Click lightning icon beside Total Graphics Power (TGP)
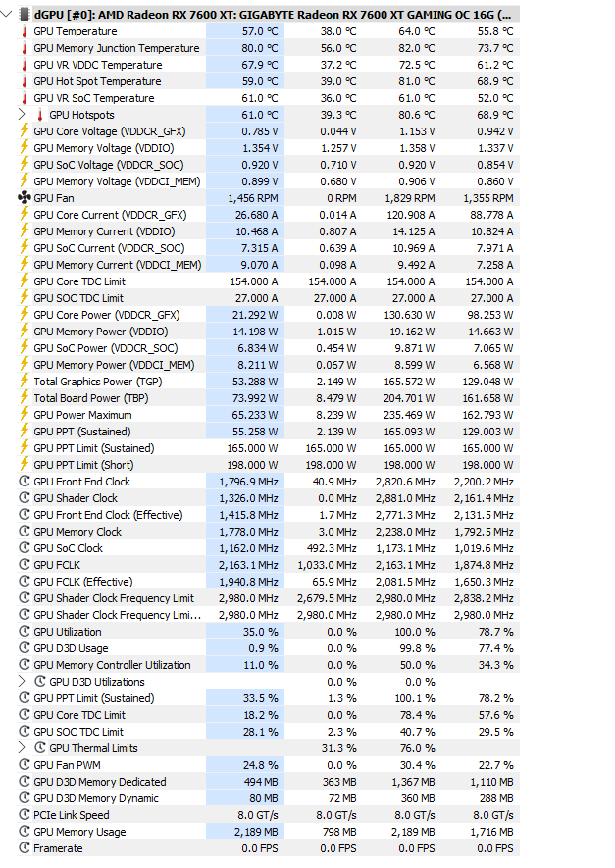 point(25,382)
